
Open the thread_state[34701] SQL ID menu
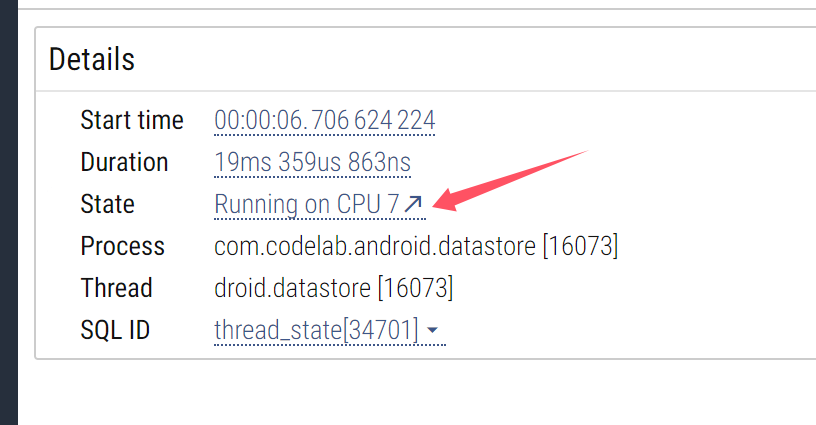point(329,330)
